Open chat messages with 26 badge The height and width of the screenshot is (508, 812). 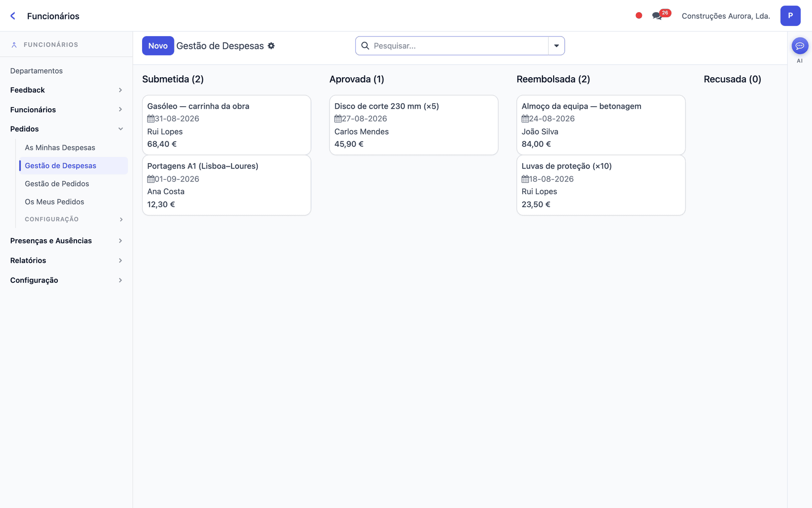click(661, 15)
